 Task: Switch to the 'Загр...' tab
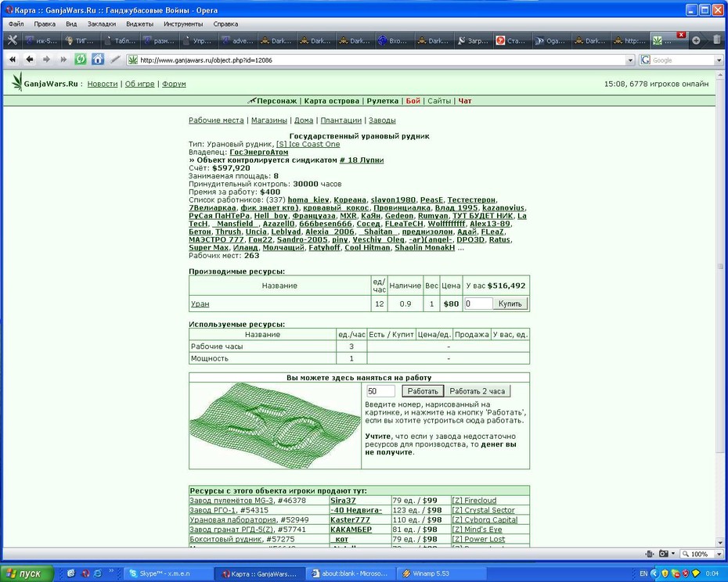pyautogui.click(x=473, y=41)
